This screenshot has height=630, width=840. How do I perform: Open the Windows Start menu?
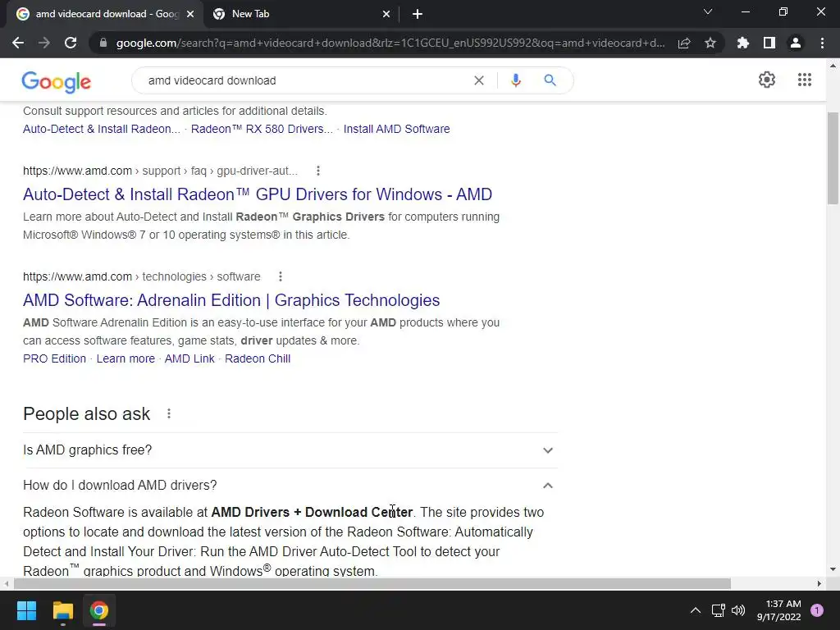(x=26, y=610)
